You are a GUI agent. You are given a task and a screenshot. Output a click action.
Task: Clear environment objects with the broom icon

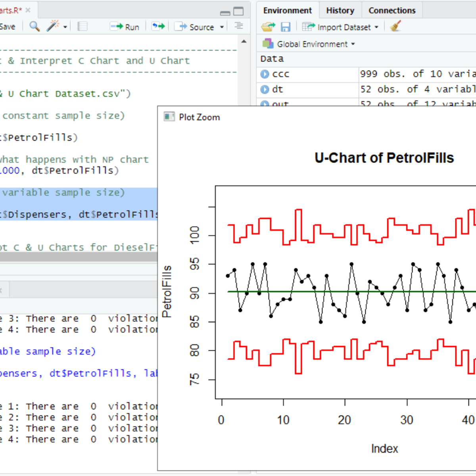tap(395, 27)
